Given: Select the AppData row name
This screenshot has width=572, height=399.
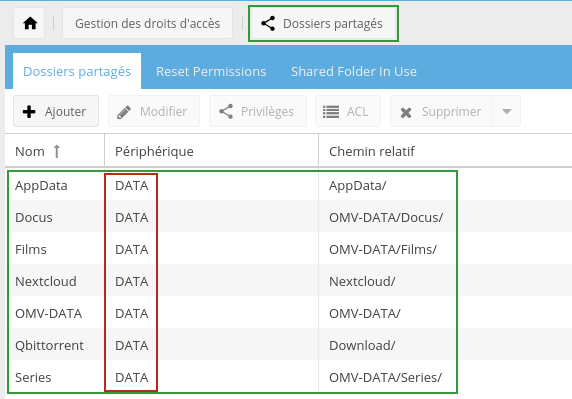Looking at the screenshot, I should (x=41, y=186).
